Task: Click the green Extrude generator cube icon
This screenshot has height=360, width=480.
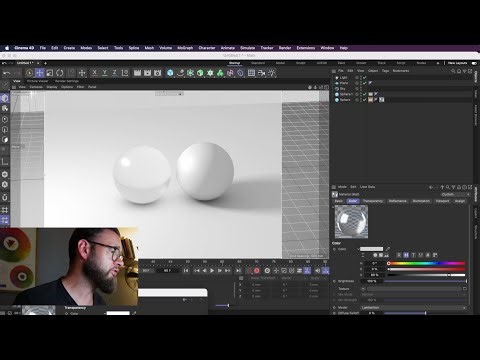Action: point(200,73)
